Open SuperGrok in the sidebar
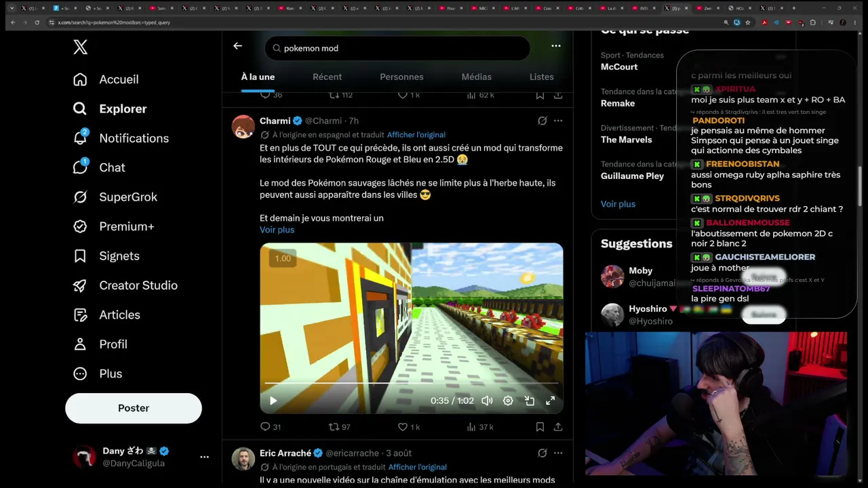 [x=115, y=197]
